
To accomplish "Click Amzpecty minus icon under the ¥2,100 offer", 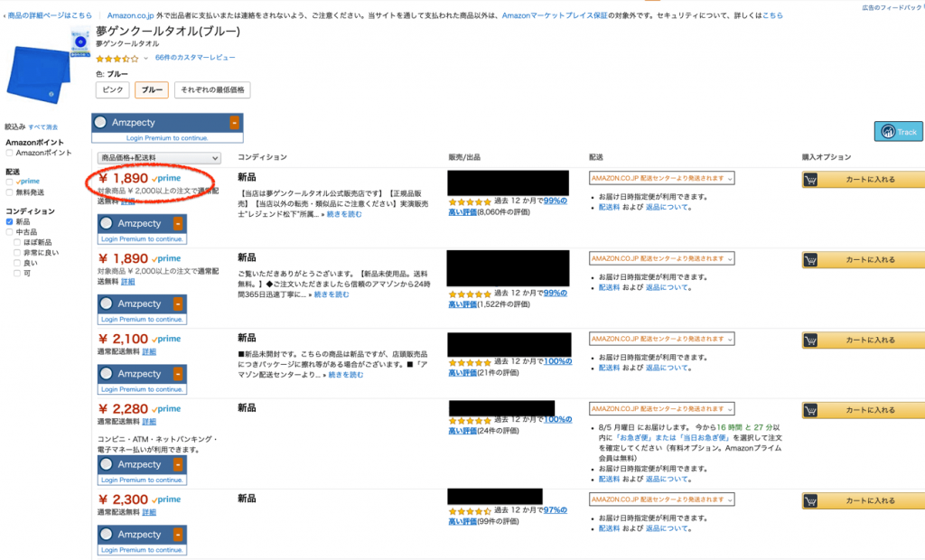I will point(178,374).
